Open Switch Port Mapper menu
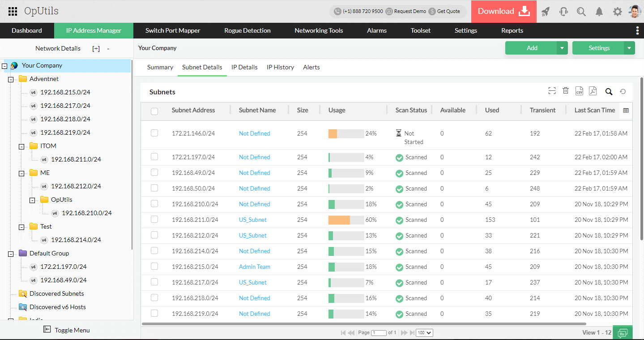The width and height of the screenshot is (644, 340). click(x=173, y=30)
